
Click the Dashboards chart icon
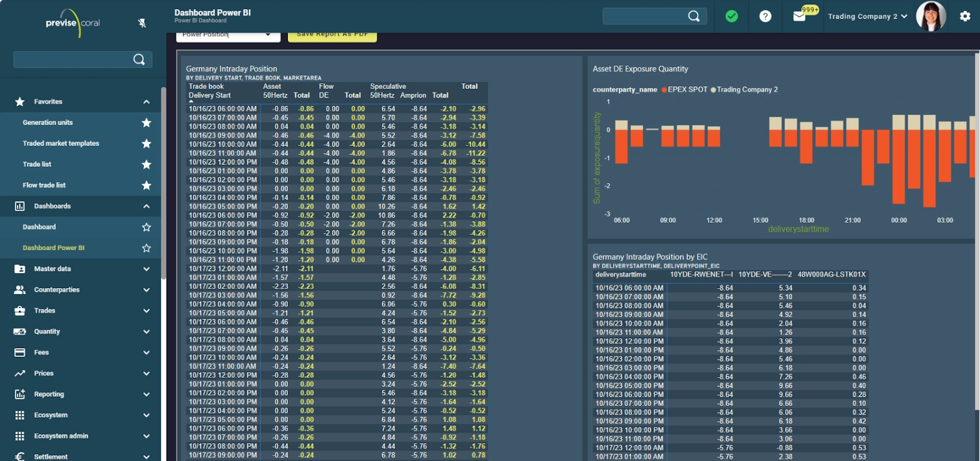click(x=20, y=206)
